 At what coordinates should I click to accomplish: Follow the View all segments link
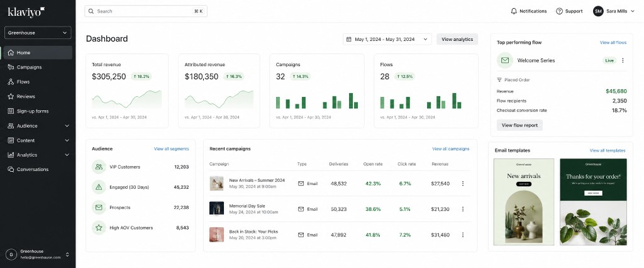pos(171,149)
